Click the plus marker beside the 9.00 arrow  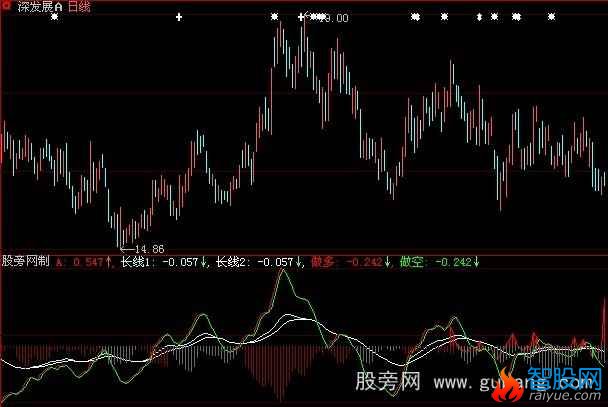point(301,17)
